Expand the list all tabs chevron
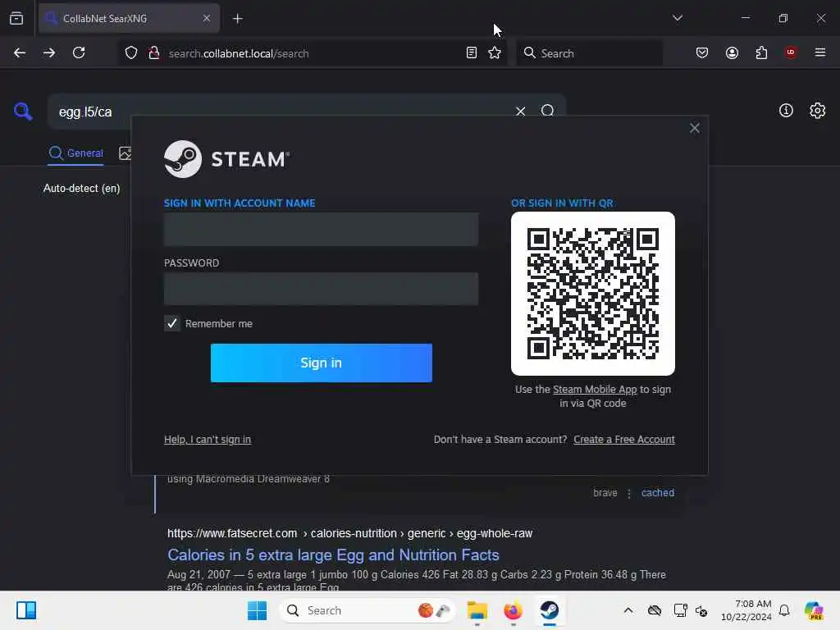 pyautogui.click(x=677, y=18)
